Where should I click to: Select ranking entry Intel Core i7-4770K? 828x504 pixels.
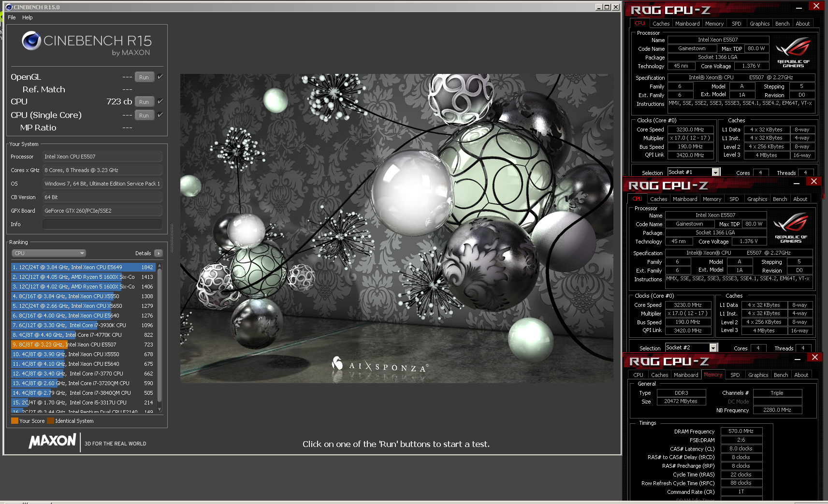pyautogui.click(x=83, y=335)
